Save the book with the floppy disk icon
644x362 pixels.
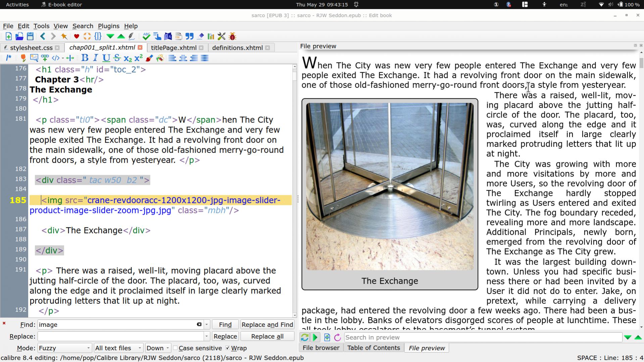(30, 37)
